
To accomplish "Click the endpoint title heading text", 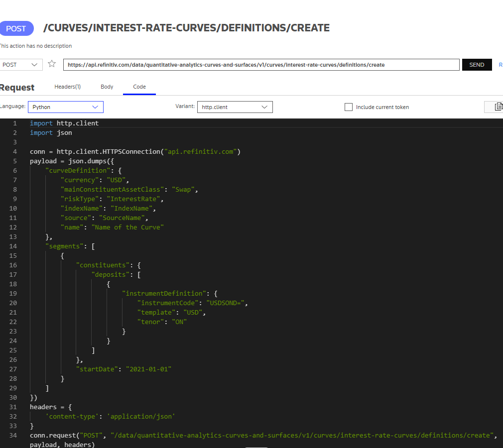I will point(186,28).
